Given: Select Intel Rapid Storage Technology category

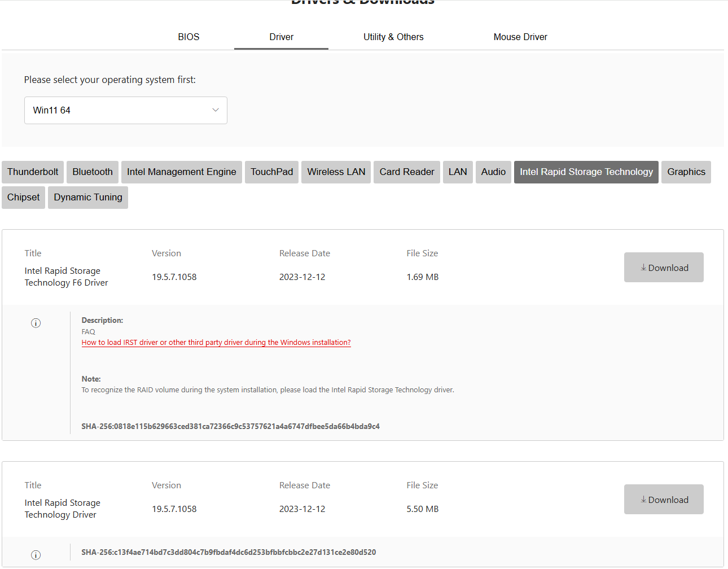Looking at the screenshot, I should coord(586,172).
